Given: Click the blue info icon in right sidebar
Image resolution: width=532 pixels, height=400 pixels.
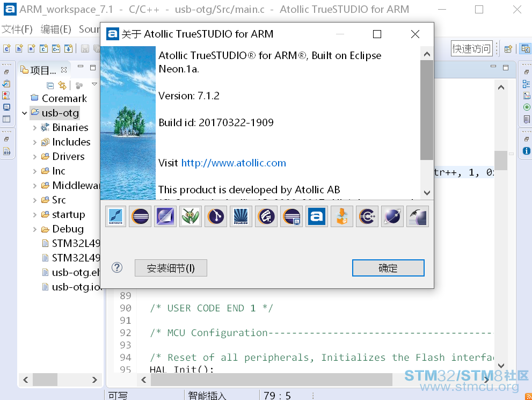Looking at the screenshot, I should click(x=526, y=151).
